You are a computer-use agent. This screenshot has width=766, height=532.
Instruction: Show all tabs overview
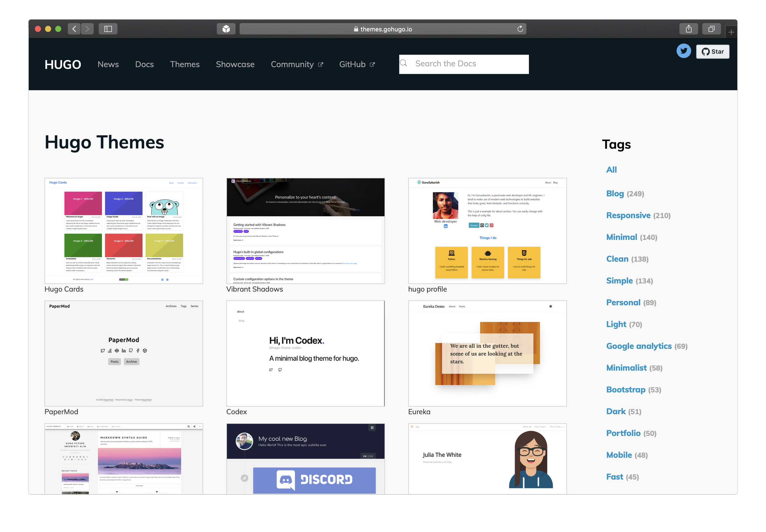[x=711, y=29]
